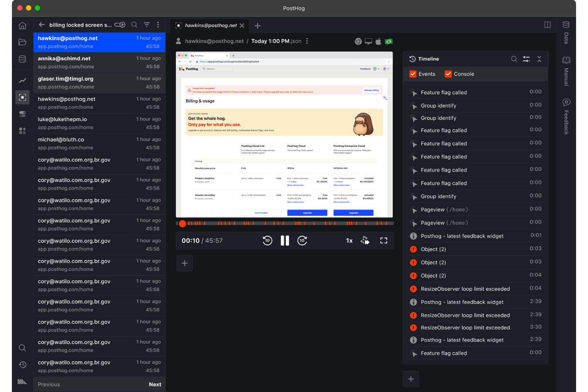The width and height of the screenshot is (588, 392).
Task: Click the search magnifier in the Timeline header
Action: (x=514, y=59)
